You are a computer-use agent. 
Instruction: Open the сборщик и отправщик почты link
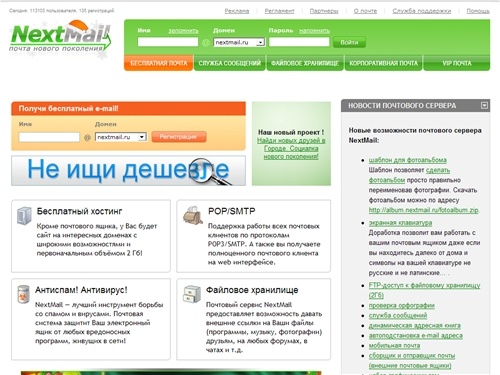tap(412, 360)
